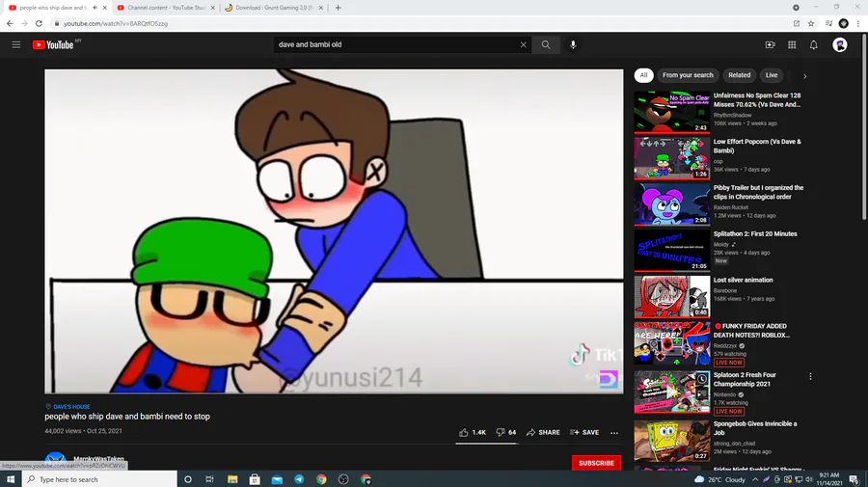This screenshot has width=868, height=487.
Task: Open the notifications bell
Action: pos(813,44)
